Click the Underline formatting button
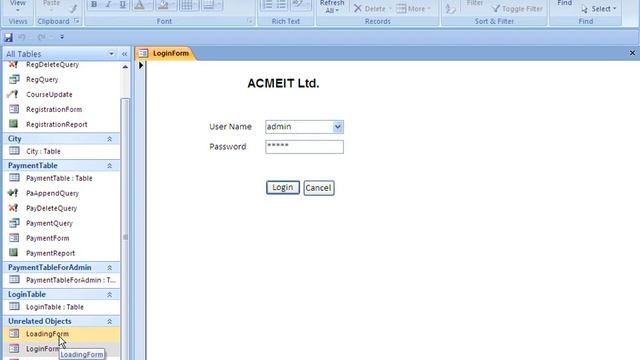 (122, 4)
